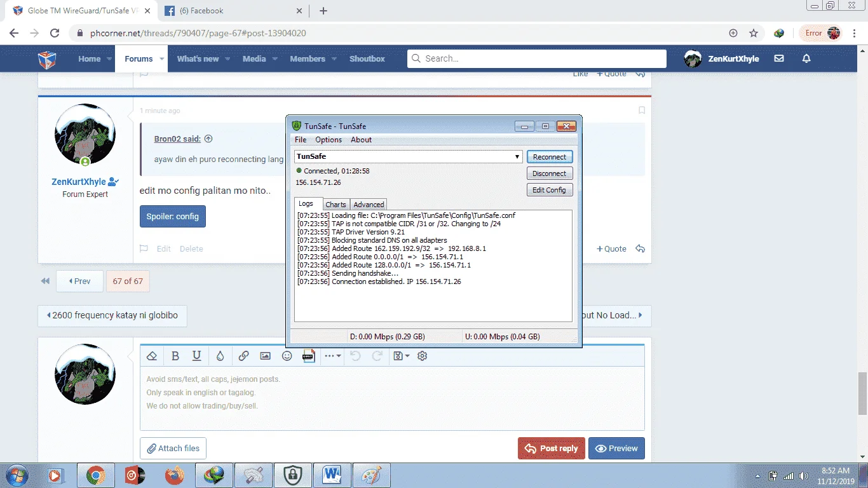Open the save draft dropdown in editor
Viewport: 868px width, 488px height.
[x=401, y=356]
